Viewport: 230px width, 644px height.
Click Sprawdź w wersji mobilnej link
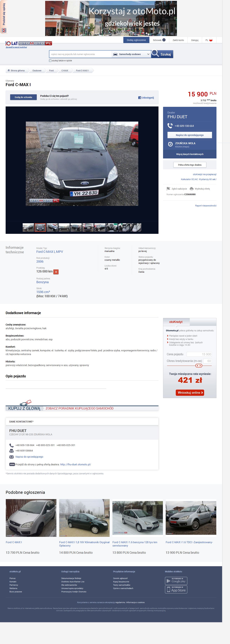pos(16,47)
